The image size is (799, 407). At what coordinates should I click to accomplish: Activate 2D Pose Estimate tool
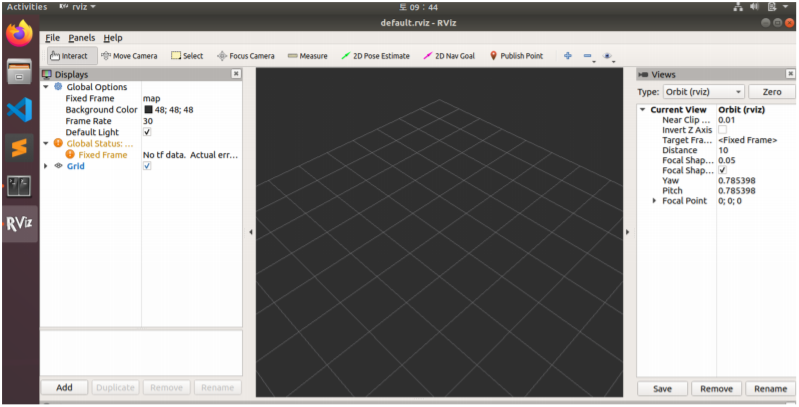[376, 56]
